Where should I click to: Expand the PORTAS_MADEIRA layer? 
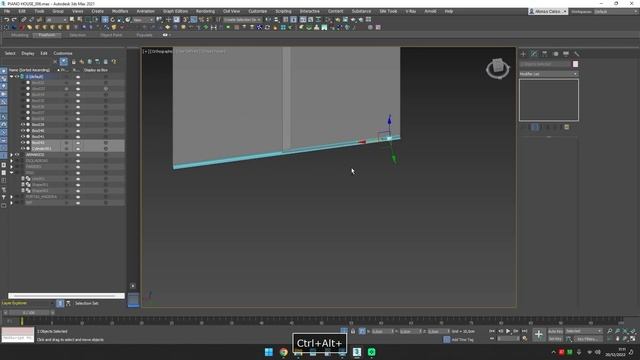point(11,197)
